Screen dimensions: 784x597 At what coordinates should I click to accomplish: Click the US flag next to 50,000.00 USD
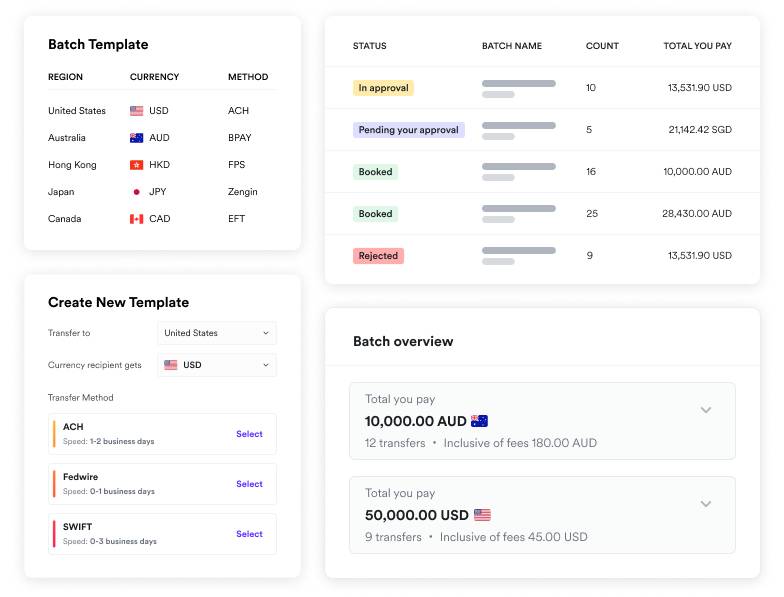(482, 514)
